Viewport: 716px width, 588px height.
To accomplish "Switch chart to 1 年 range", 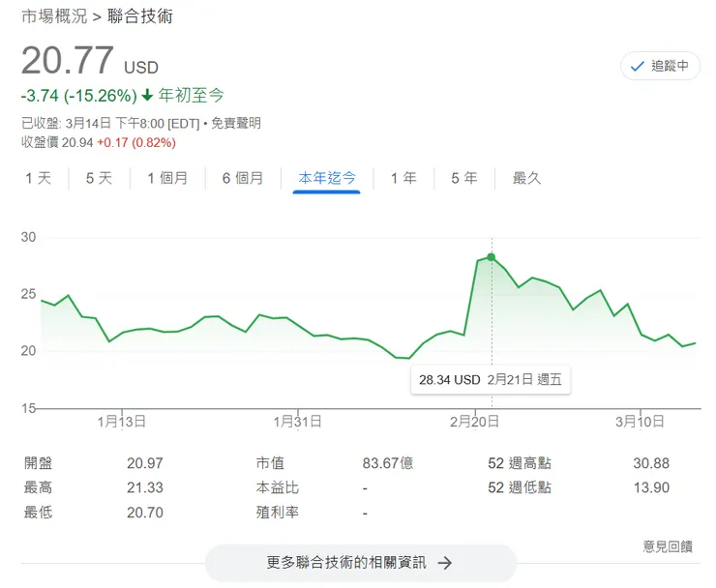I will [x=403, y=178].
